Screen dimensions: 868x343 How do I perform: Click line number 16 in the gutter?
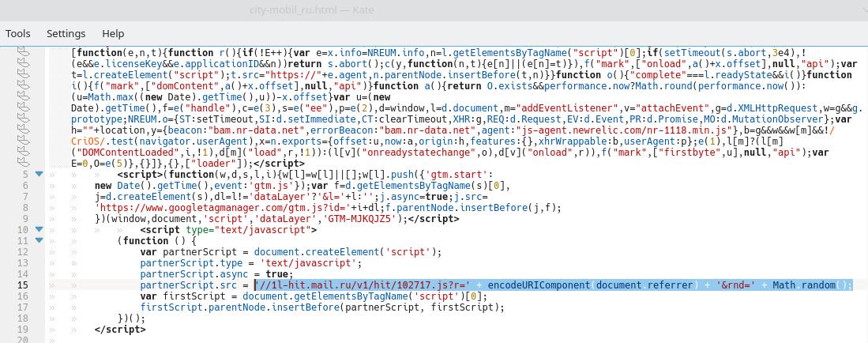23,296
